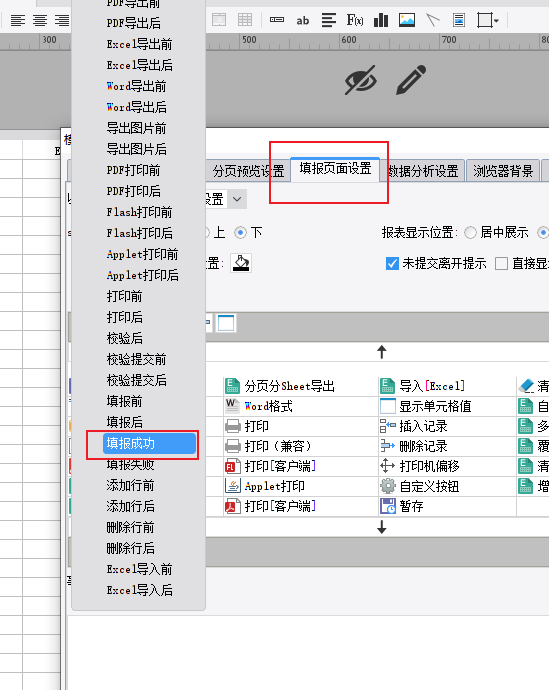
Task: Add the 打印机偏移 button
Action: coord(420,466)
